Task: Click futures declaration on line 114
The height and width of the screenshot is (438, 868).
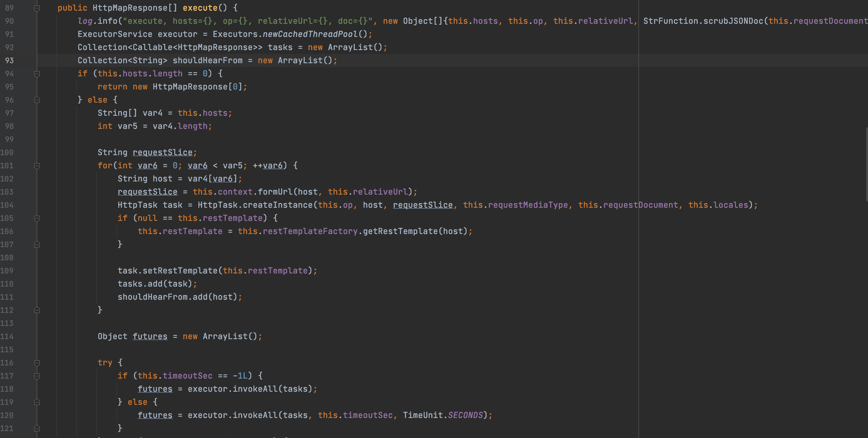Action: pyautogui.click(x=150, y=337)
